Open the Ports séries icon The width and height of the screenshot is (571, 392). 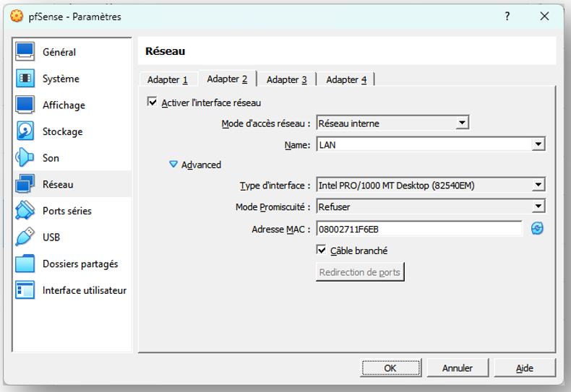pyautogui.click(x=25, y=211)
